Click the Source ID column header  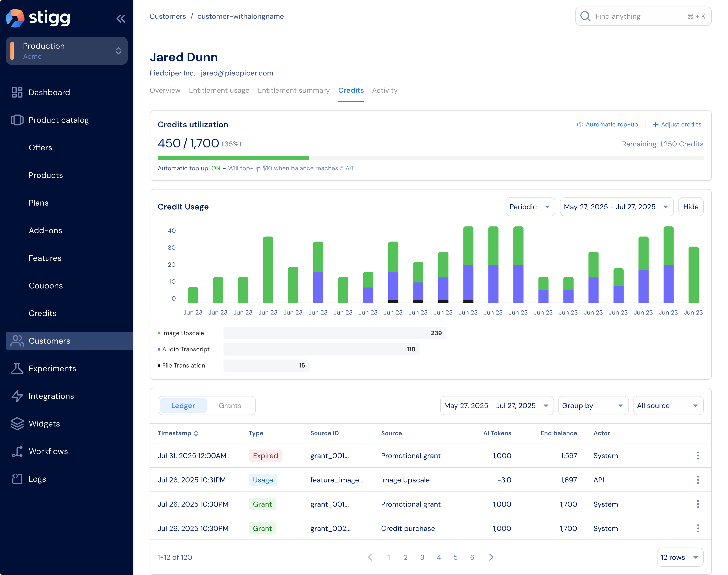tap(324, 433)
